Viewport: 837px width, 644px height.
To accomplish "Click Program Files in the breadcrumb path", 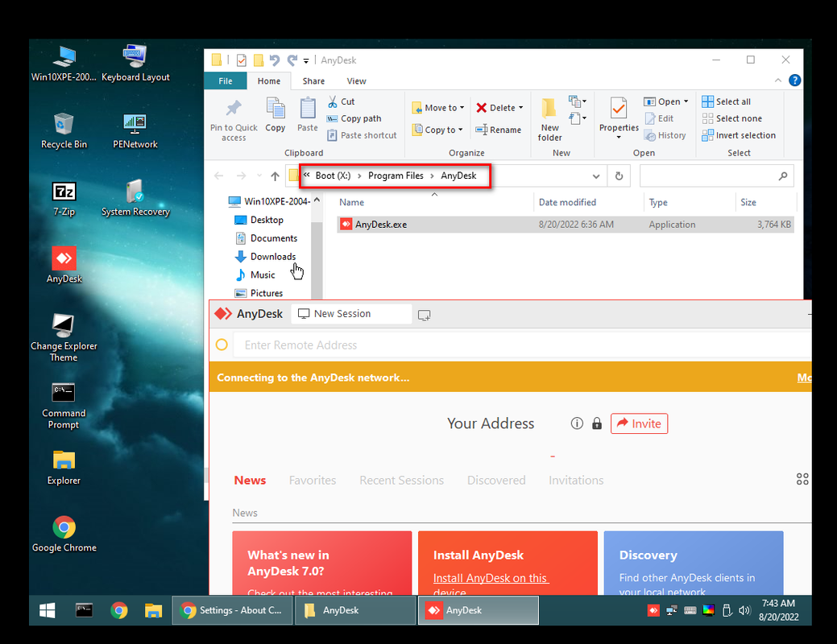I will (x=396, y=175).
